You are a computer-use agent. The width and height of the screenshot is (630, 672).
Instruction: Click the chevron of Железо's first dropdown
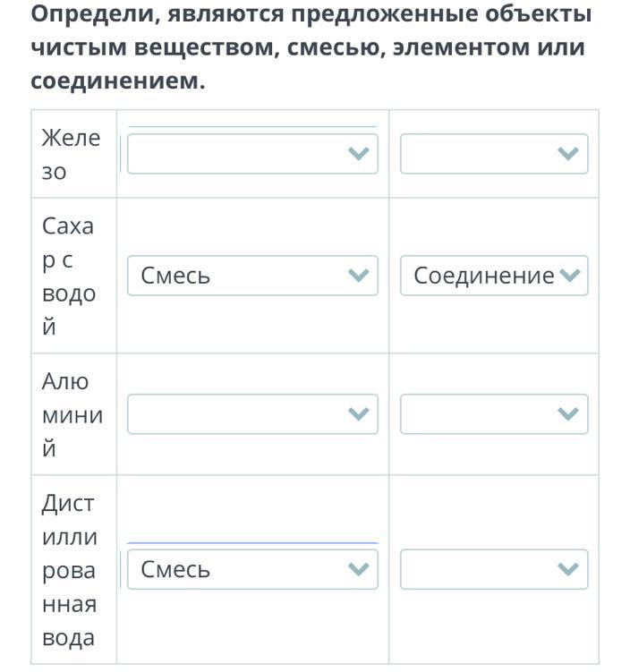click(x=358, y=154)
